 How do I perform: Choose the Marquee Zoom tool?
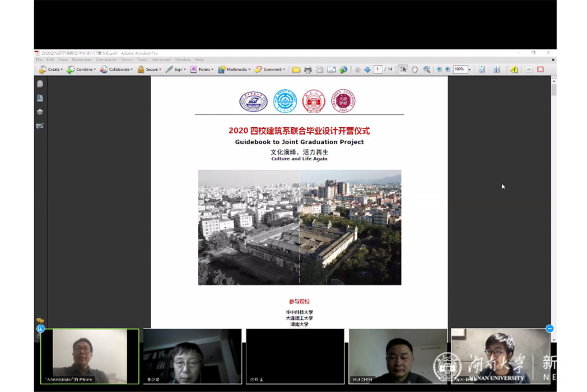coord(427,70)
